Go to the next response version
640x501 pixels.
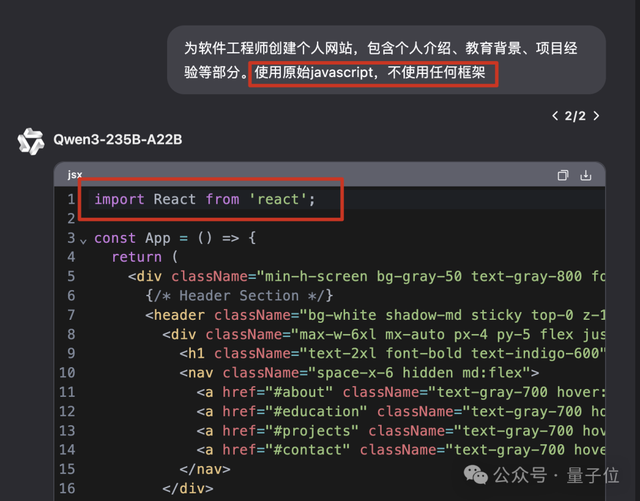pos(596,116)
